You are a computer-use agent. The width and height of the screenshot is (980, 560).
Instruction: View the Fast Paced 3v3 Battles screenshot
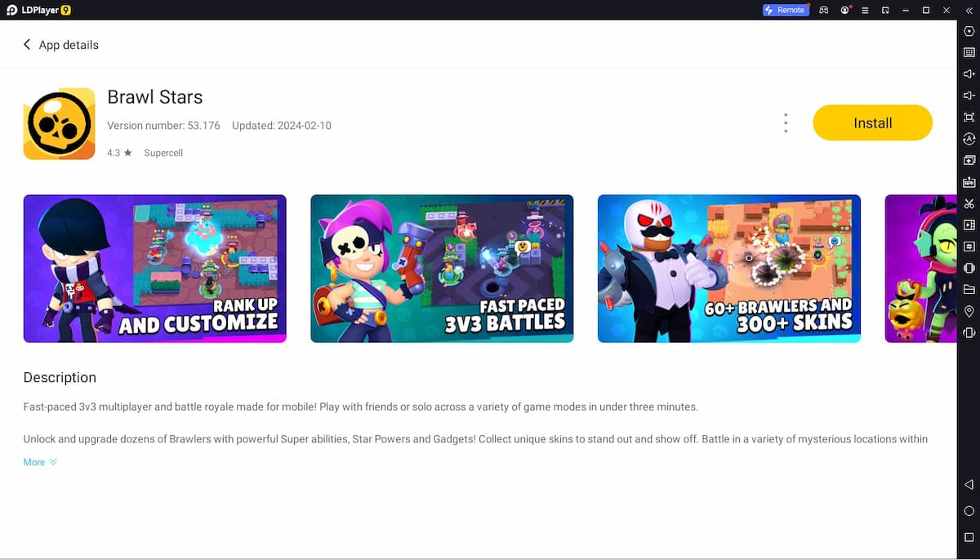[442, 269]
